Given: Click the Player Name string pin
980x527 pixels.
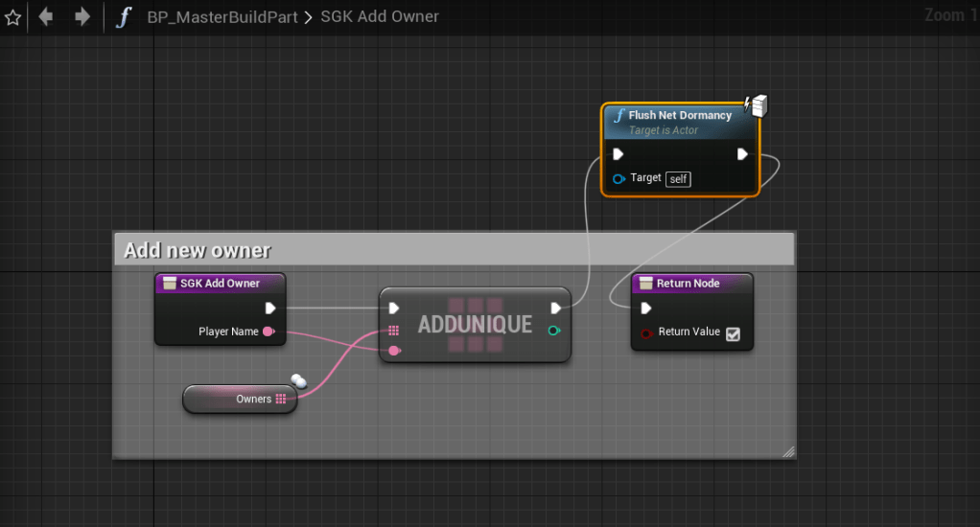Looking at the screenshot, I should (268, 332).
